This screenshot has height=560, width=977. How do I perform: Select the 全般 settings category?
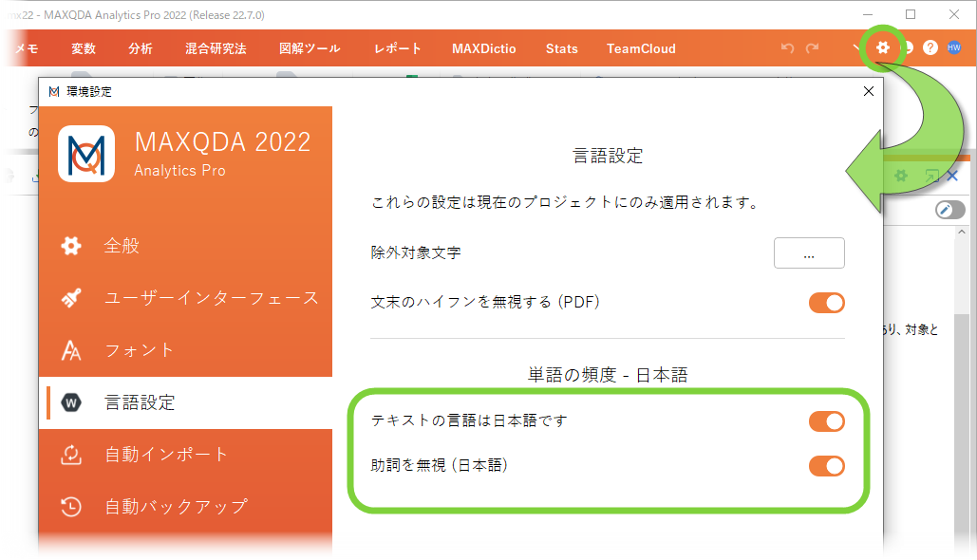pos(185,246)
